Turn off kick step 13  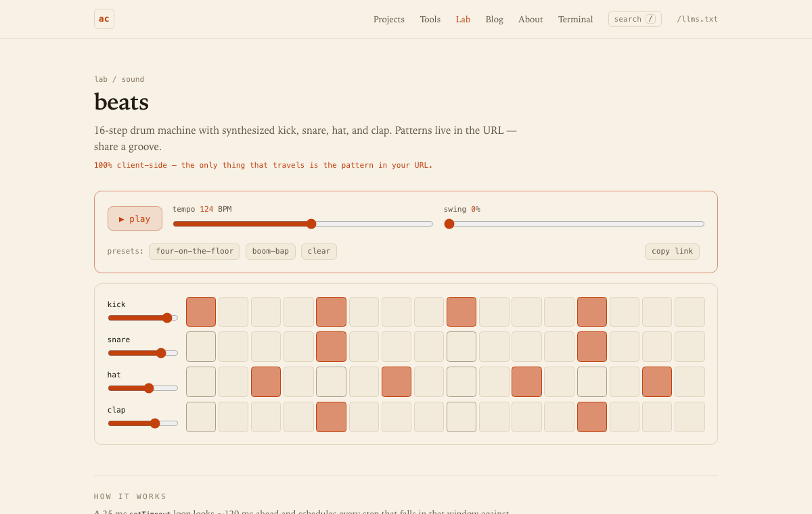(592, 312)
